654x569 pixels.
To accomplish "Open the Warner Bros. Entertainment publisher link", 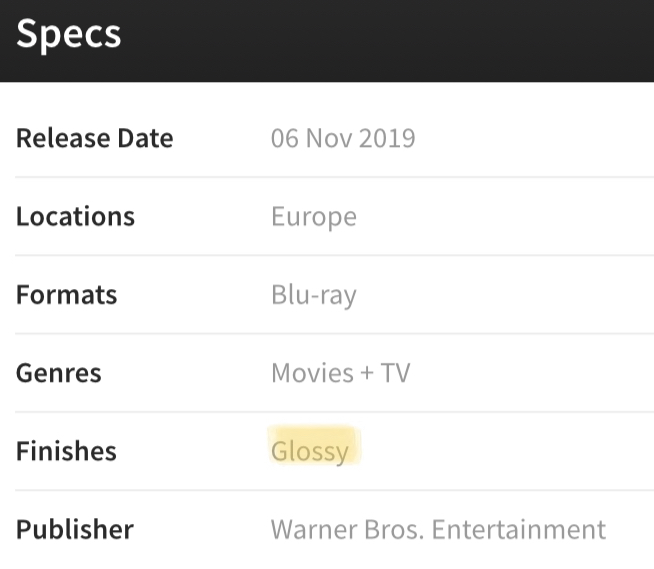I will [437, 529].
